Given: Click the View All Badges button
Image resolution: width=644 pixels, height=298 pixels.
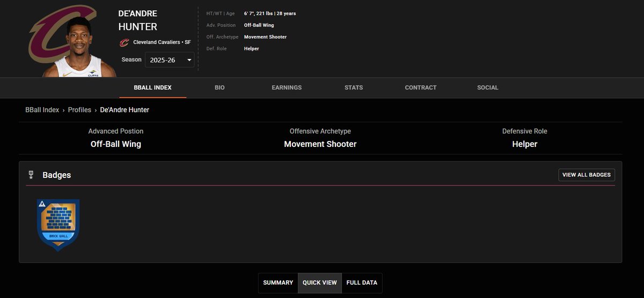Looking at the screenshot, I should point(587,175).
